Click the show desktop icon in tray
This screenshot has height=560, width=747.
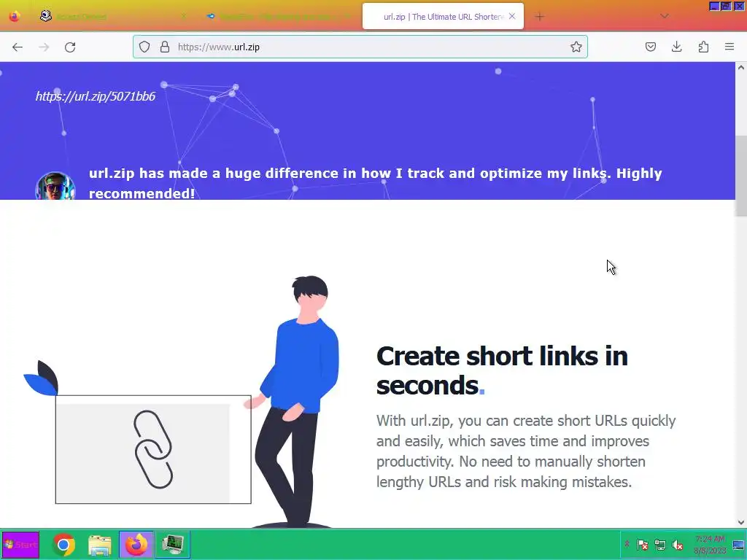tap(739, 544)
